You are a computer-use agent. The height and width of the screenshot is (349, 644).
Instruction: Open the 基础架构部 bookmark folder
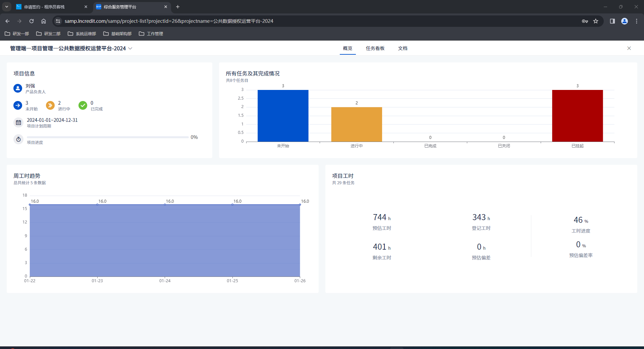117,34
